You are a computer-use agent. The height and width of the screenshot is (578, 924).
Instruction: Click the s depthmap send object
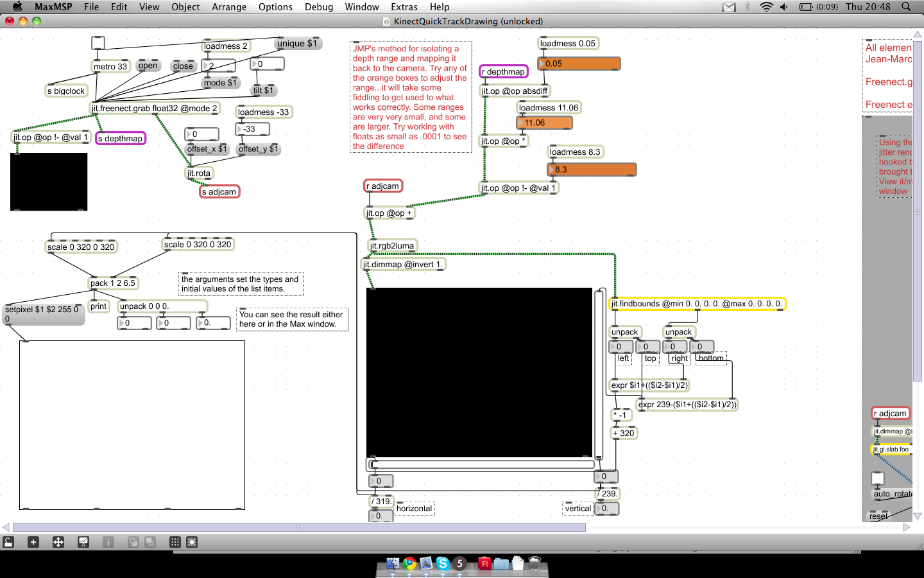point(121,138)
